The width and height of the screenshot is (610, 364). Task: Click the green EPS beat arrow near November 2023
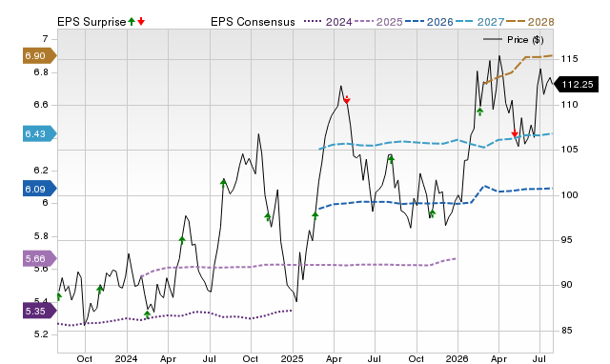click(x=100, y=289)
